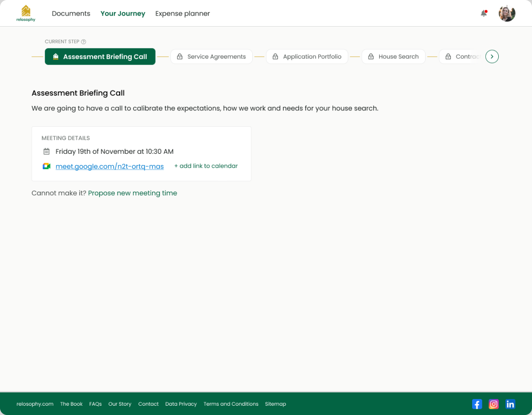Open Terms and Conditions footer link

coord(231,404)
